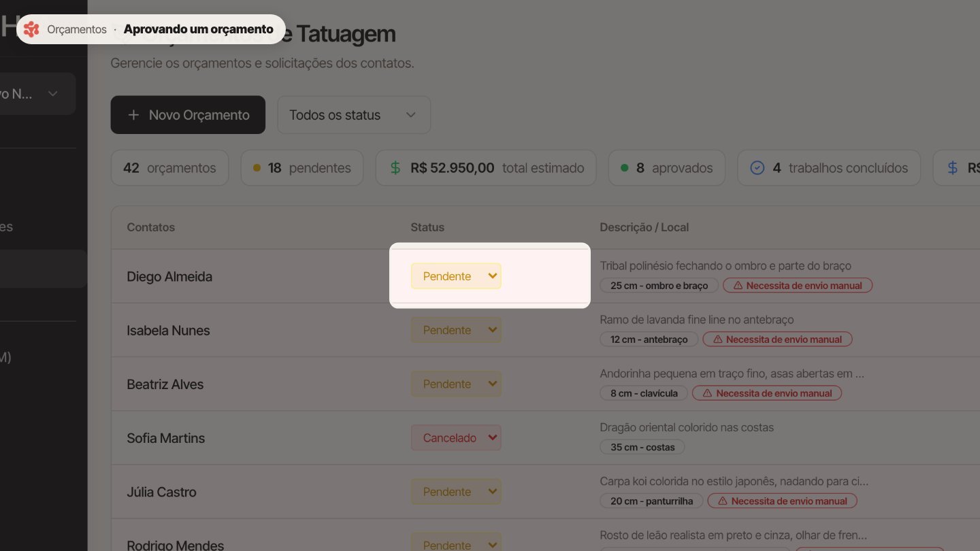Screen dimensions: 980x551
Task: Open Isabela Nunes's Pendente status dropdown
Action: click(x=456, y=330)
